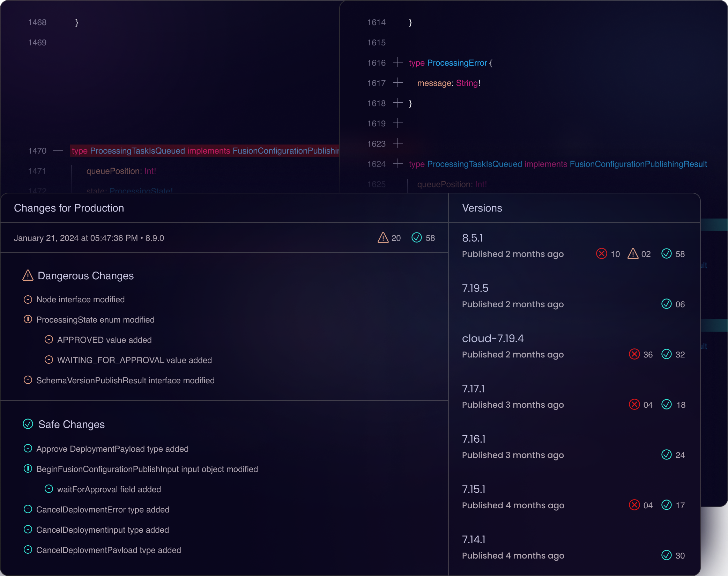Click Dangerous Changes warning triangle icon

(x=28, y=275)
